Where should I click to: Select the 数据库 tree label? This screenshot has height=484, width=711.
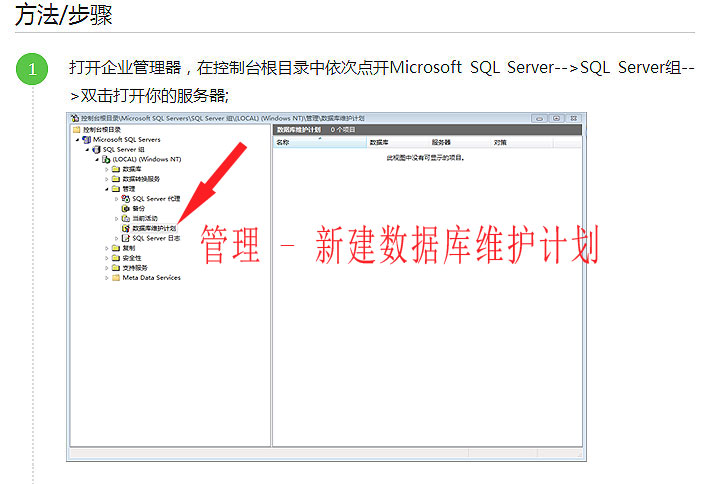point(131,169)
